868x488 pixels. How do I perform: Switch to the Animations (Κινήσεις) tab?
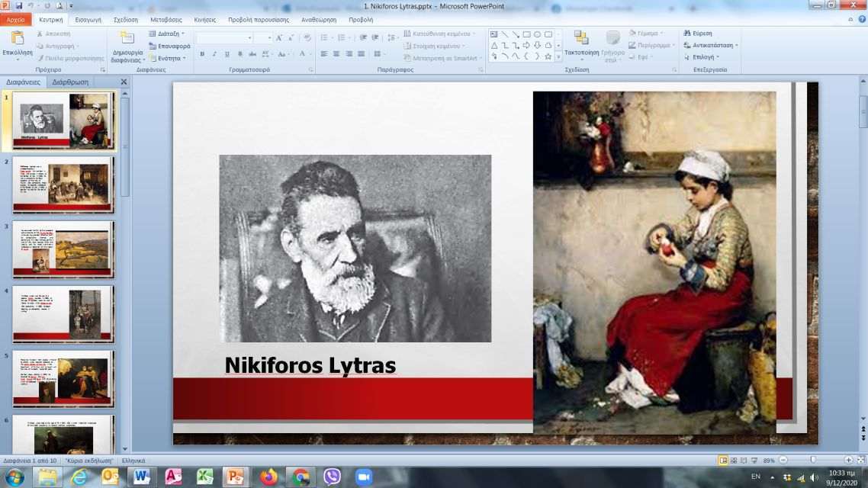point(205,19)
